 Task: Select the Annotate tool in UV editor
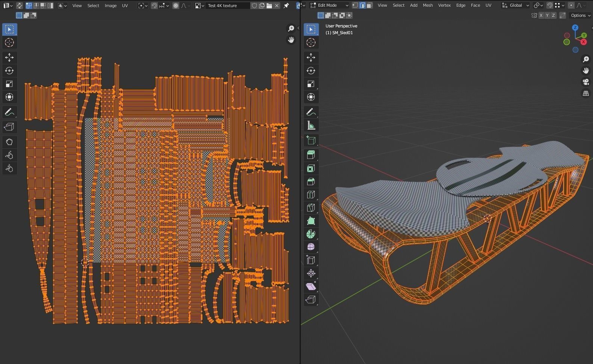[x=9, y=112]
